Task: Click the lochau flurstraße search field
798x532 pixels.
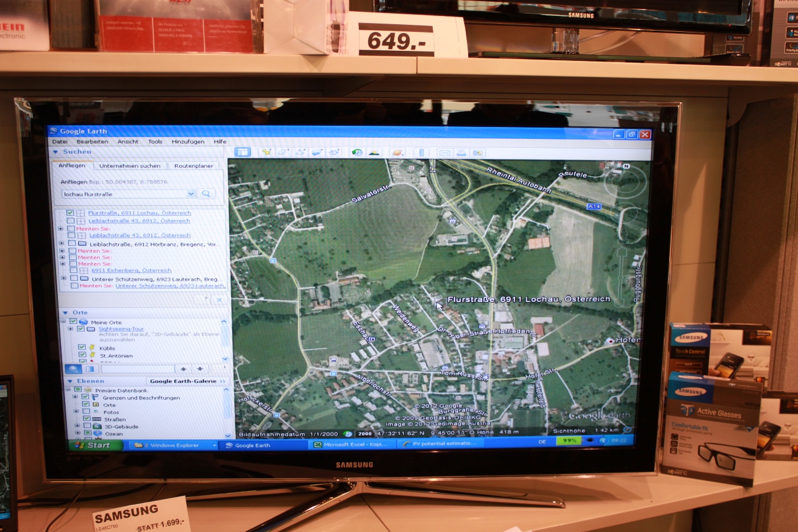Action: click(x=124, y=194)
